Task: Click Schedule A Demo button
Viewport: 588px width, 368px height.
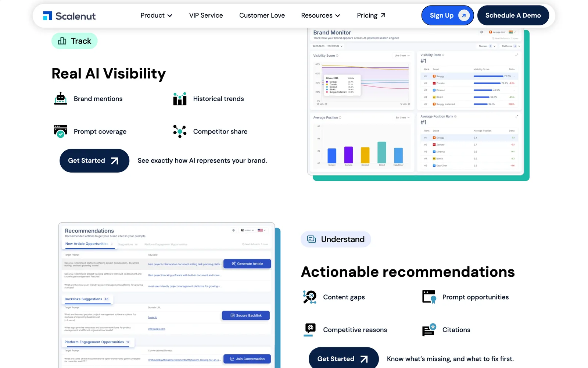Action: (x=513, y=15)
